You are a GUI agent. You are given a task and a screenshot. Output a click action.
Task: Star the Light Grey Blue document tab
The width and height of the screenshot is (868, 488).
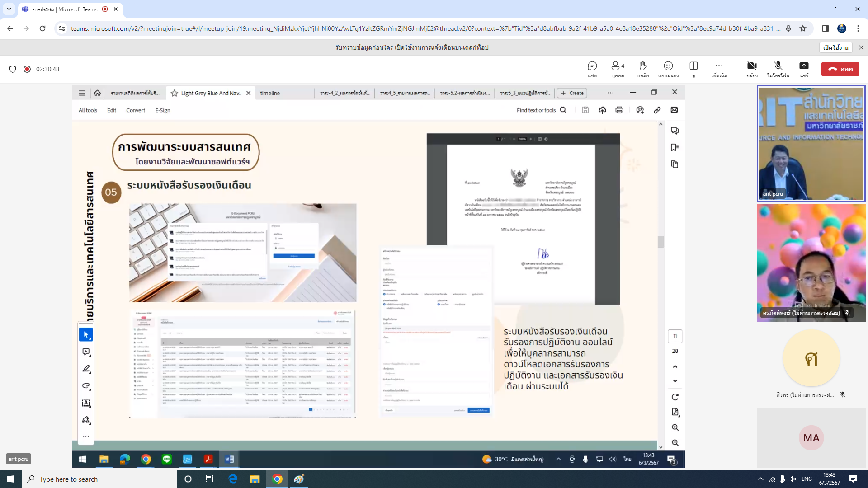pos(175,93)
